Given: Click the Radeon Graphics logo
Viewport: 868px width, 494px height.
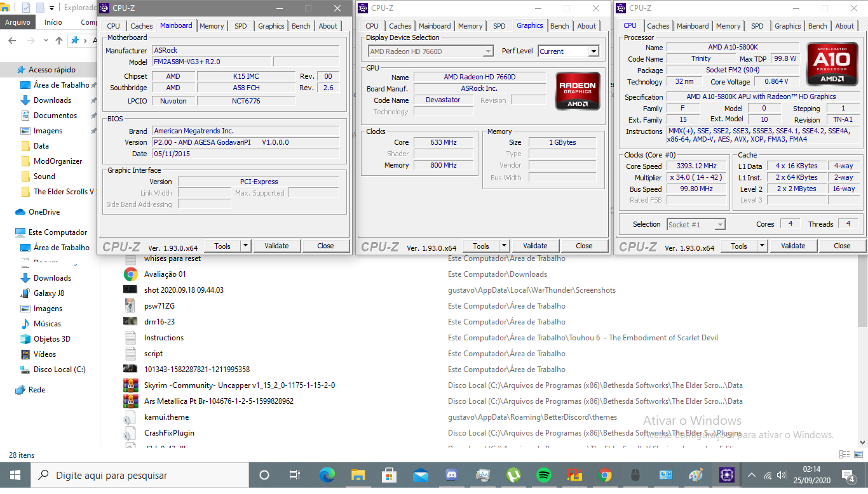Looking at the screenshot, I should (578, 91).
